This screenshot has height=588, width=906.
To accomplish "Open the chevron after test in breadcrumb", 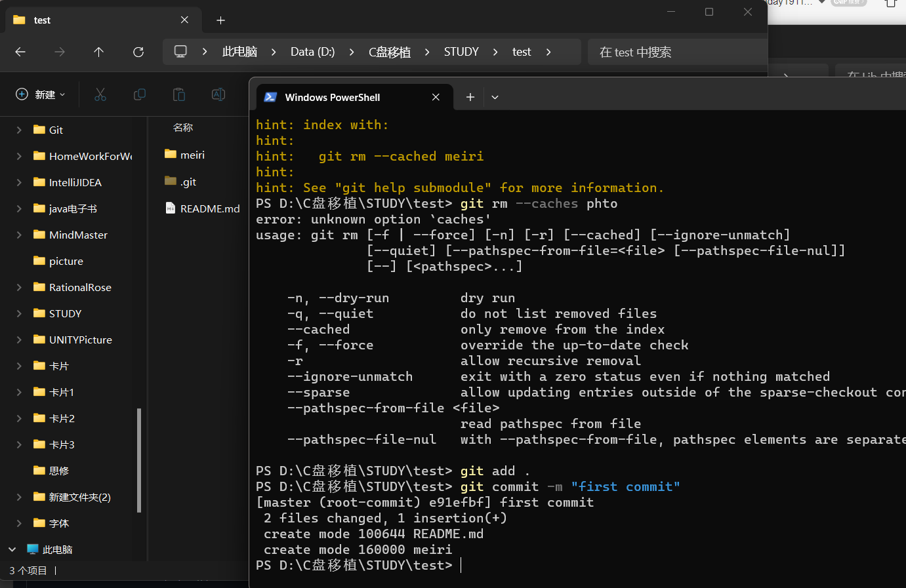I will [x=548, y=52].
